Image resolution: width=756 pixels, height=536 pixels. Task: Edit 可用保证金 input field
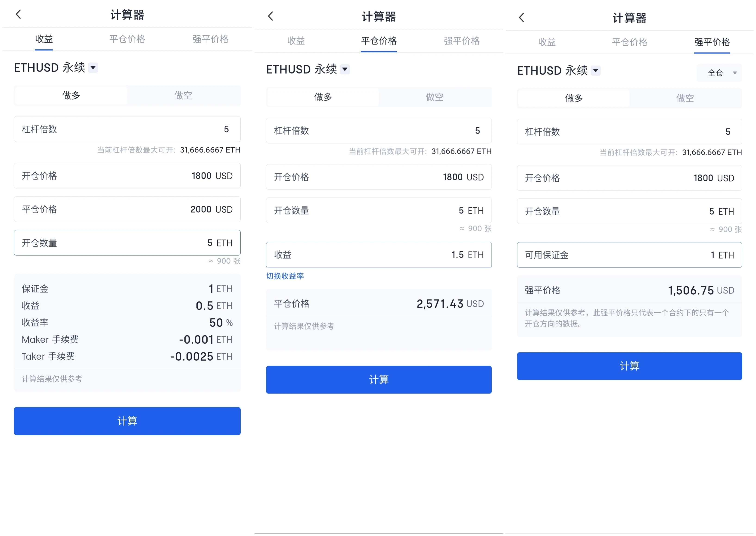pos(629,255)
